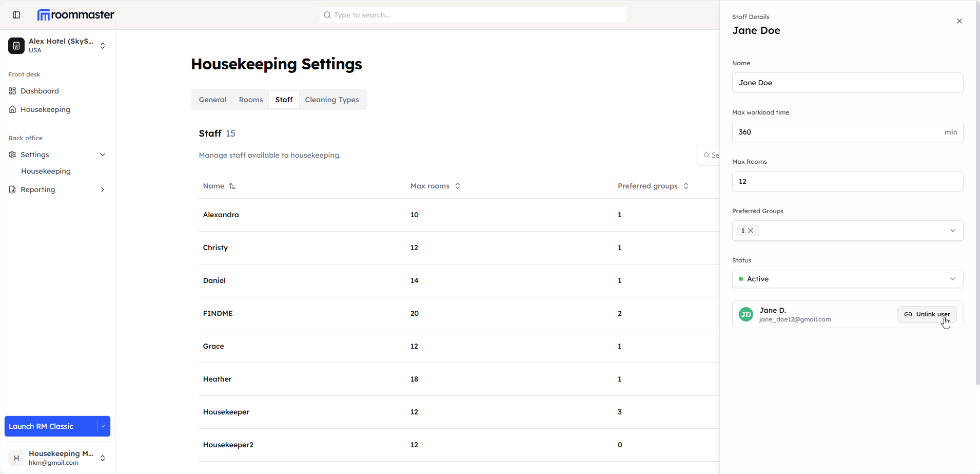
Task: Open the Status dropdown
Action: [x=847, y=279]
